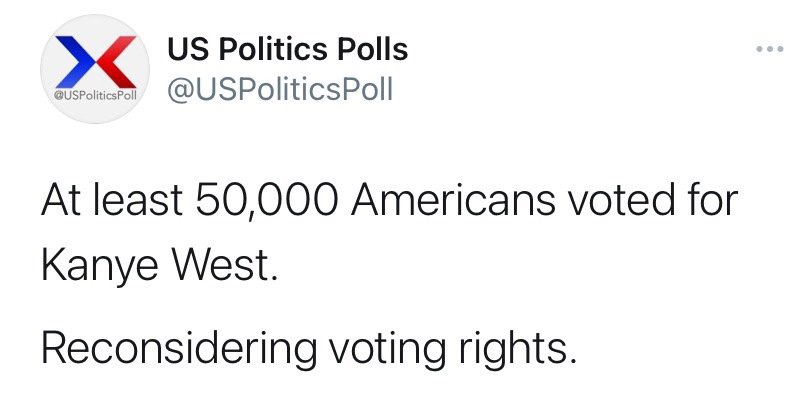Click the "Reconsidering voting rights." sentence
Image resolution: width=806 pixels, height=409 pixels.
point(309,348)
